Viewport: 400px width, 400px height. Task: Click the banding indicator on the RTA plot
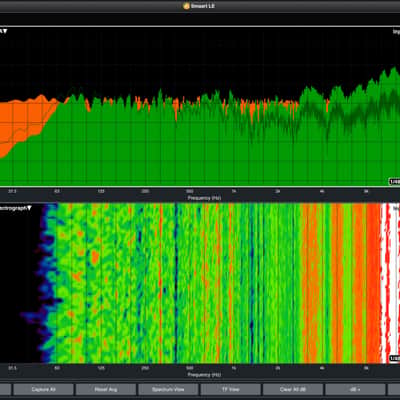click(394, 182)
